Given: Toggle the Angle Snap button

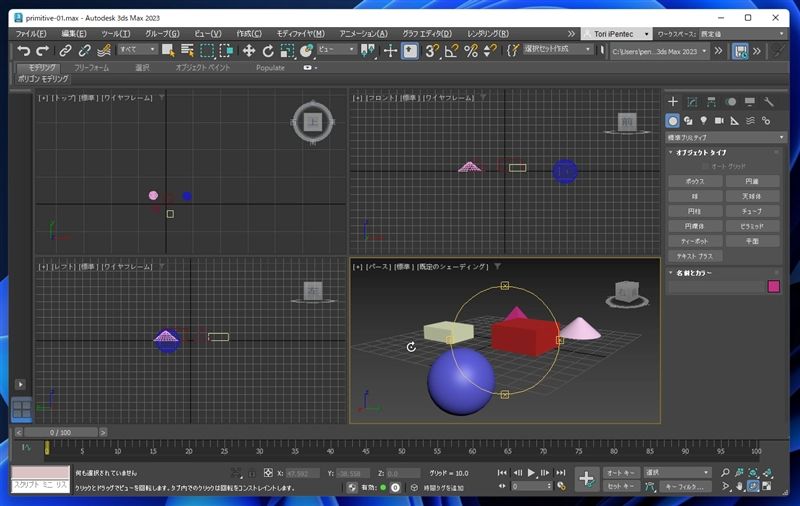Looking at the screenshot, I should coord(451,50).
